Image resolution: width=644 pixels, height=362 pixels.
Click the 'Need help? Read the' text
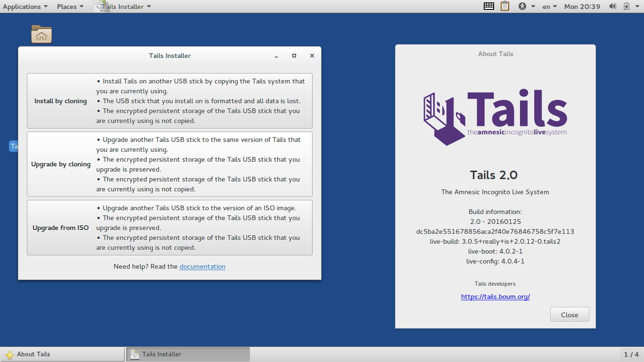146,266
